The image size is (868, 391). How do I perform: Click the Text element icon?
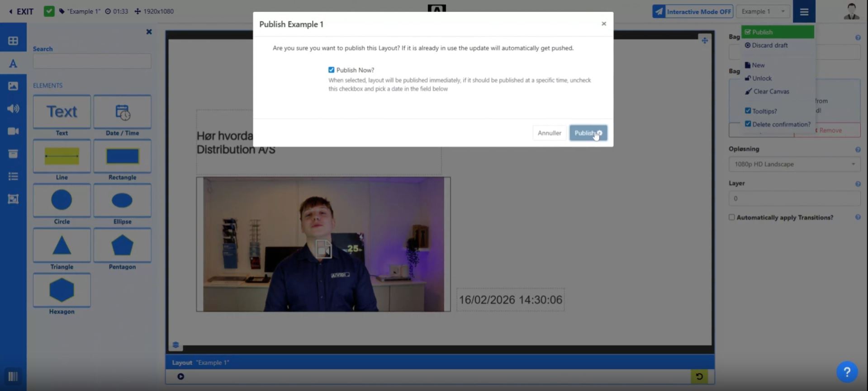62,112
